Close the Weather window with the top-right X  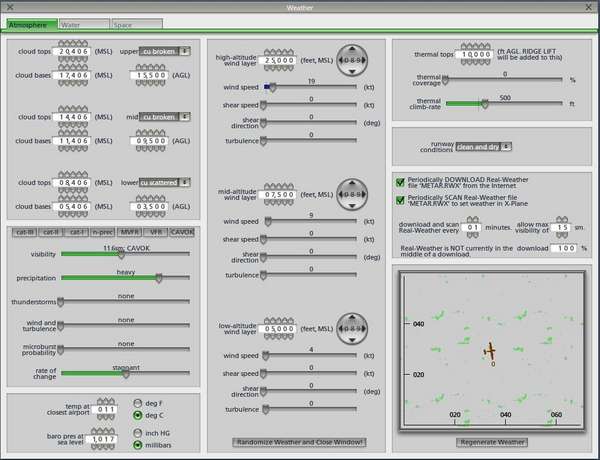point(589,7)
